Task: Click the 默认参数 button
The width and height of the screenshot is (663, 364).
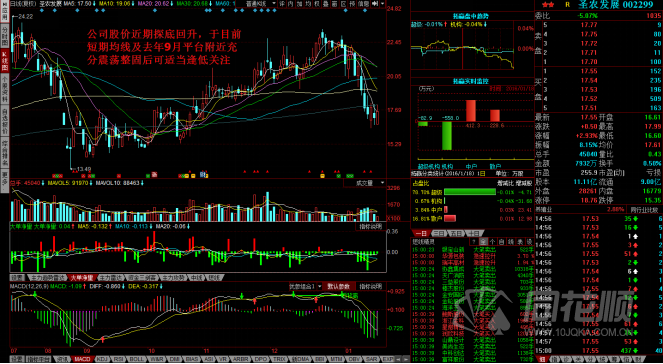Action: (339, 286)
